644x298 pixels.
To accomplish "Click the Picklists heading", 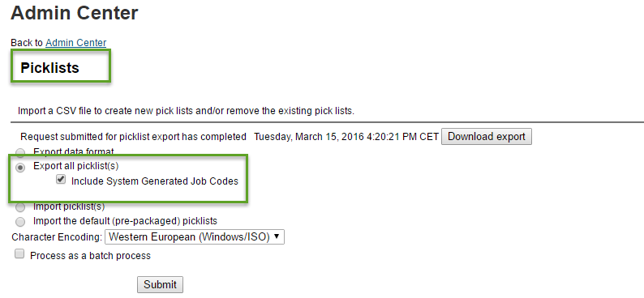I will [49, 68].
